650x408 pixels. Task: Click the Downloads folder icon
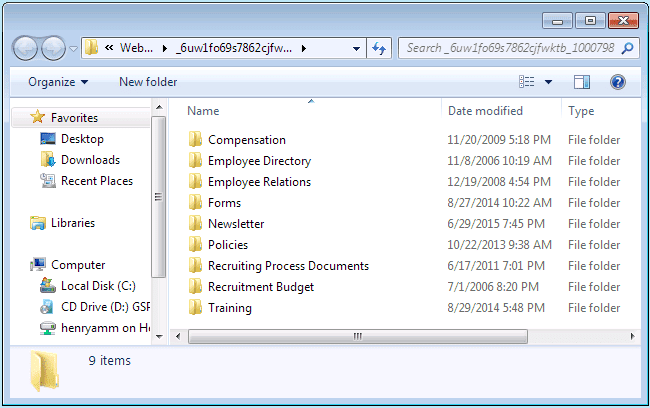(48, 159)
